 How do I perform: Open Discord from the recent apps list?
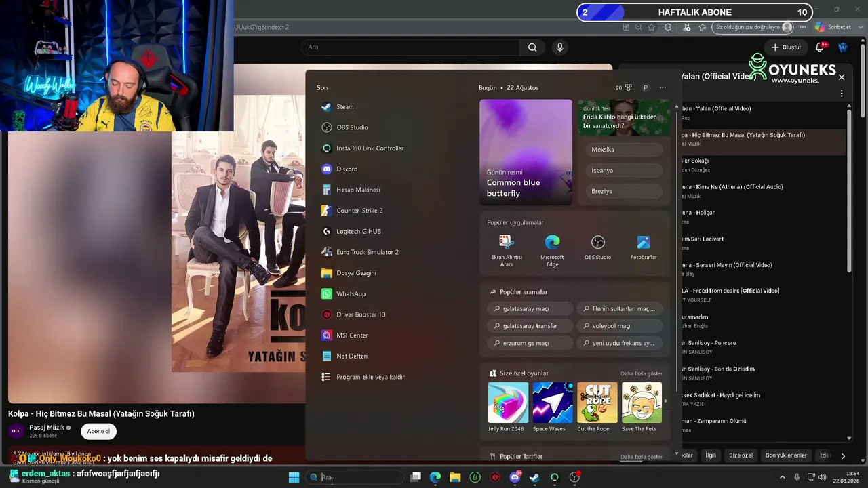pos(392,169)
